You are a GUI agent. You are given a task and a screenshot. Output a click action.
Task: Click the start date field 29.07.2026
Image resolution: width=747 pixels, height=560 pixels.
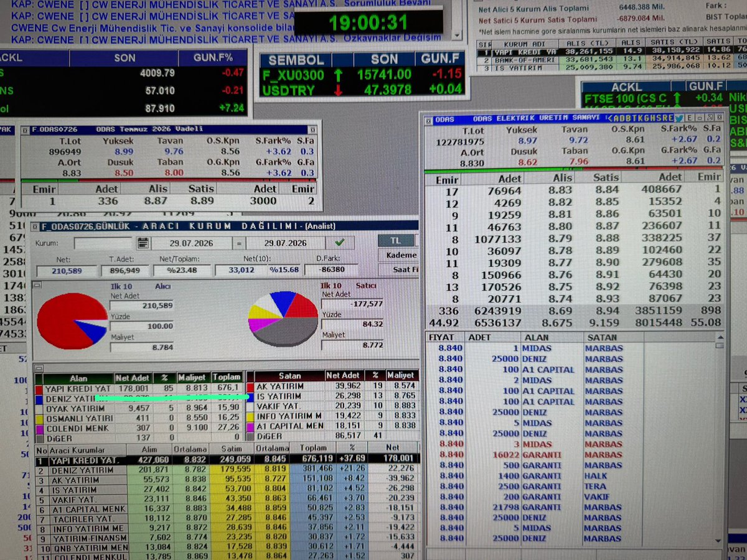coord(191,243)
